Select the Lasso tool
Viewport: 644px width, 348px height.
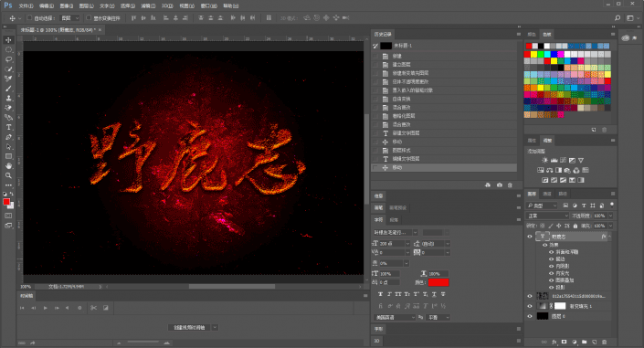pos(8,59)
